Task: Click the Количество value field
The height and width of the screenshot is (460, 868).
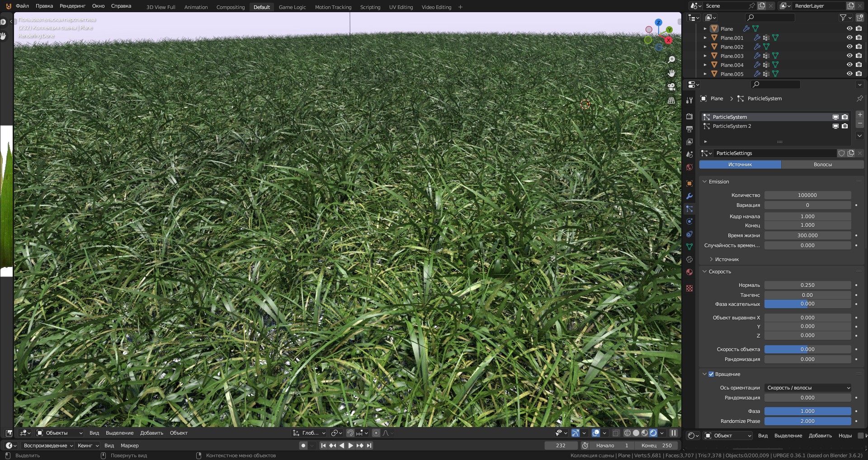Action: tap(807, 195)
